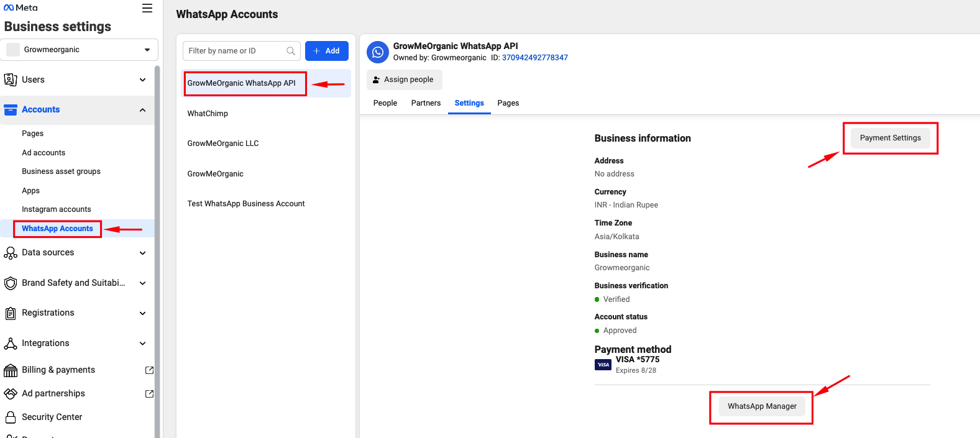
Task: Open the Growmeorganic business selector dropdown
Action: pos(80,50)
